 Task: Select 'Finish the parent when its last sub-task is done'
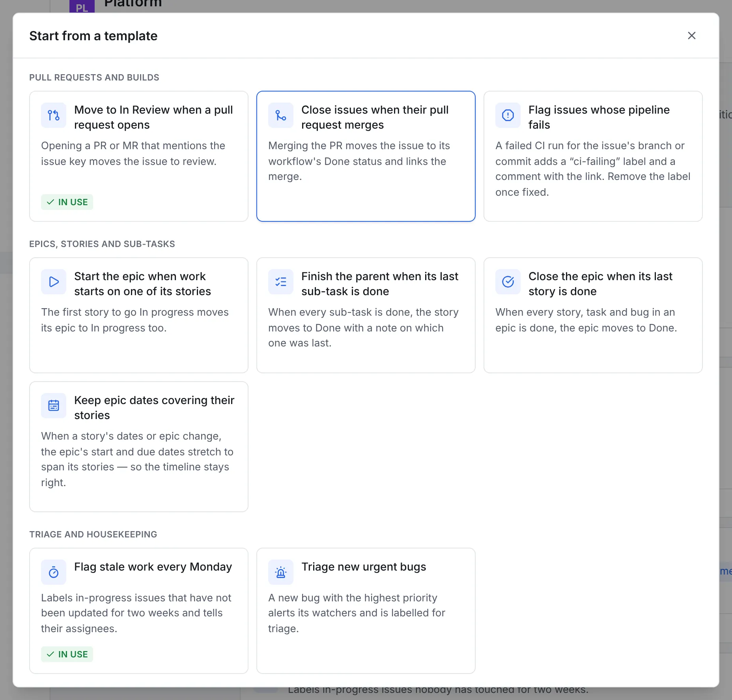point(380,284)
